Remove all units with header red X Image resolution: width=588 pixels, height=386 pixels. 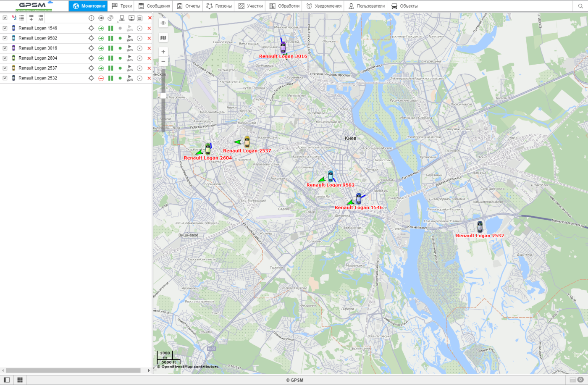[x=150, y=18]
